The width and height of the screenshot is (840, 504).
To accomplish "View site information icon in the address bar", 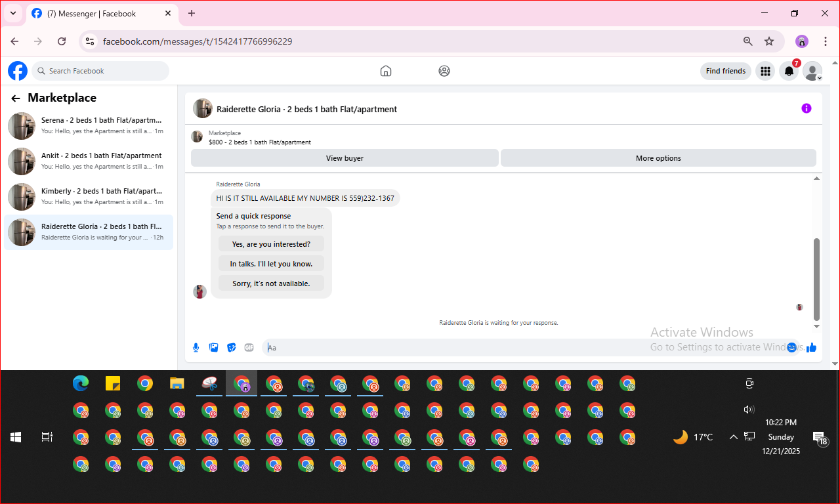I will click(x=91, y=41).
